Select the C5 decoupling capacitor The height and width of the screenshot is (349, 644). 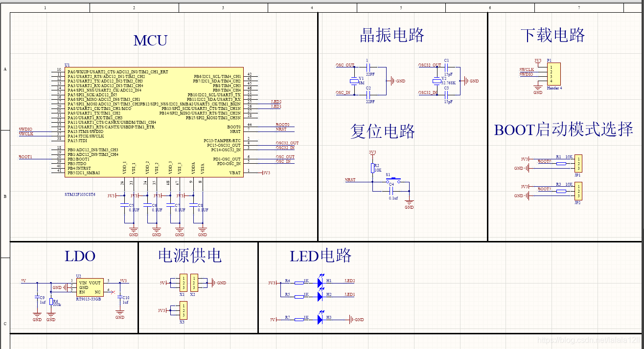[125, 205]
